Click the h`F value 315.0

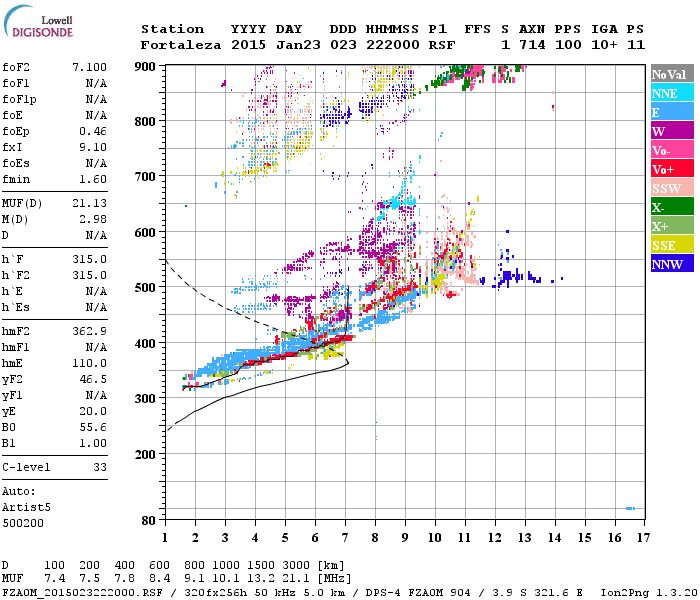(x=89, y=259)
